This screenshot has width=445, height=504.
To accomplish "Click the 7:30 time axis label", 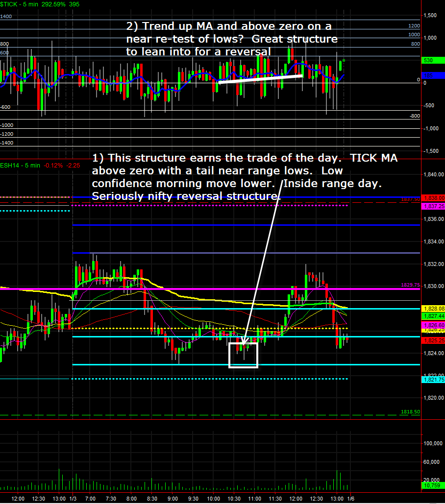I will point(111,499).
